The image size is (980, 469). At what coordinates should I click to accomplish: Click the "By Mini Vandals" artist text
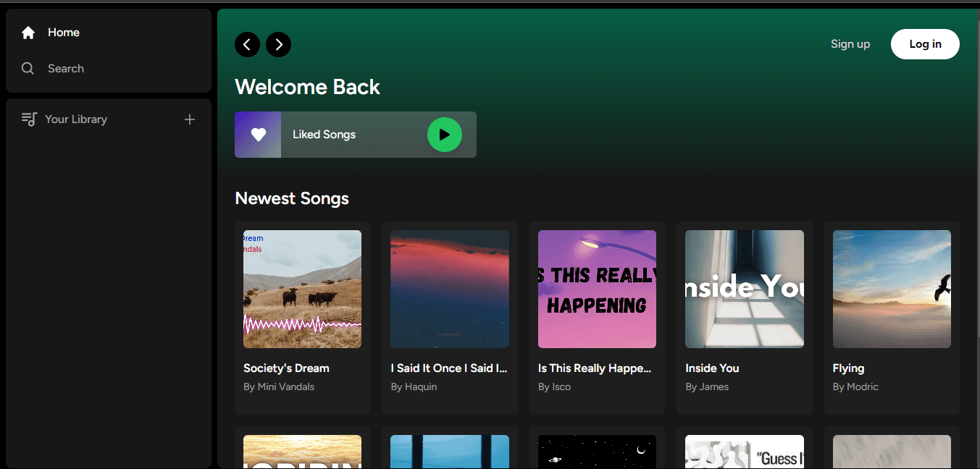coord(279,387)
